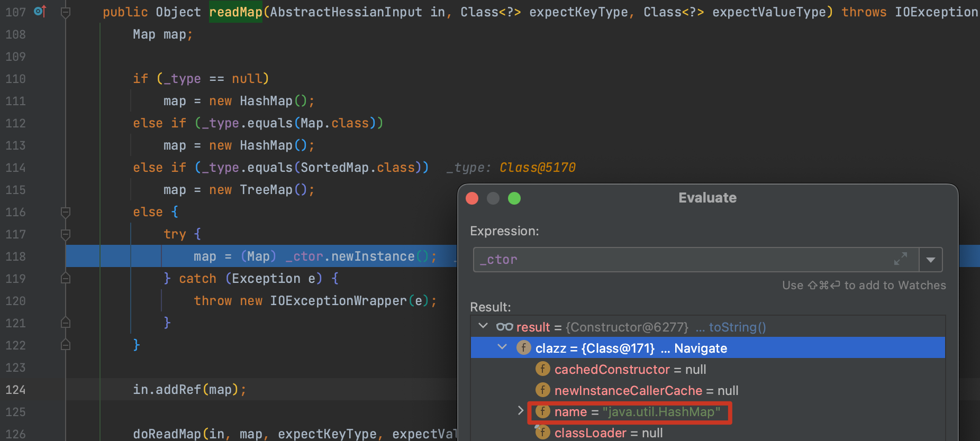980x441 pixels.
Task: Click the inline hint Class@5170
Action: (537, 168)
